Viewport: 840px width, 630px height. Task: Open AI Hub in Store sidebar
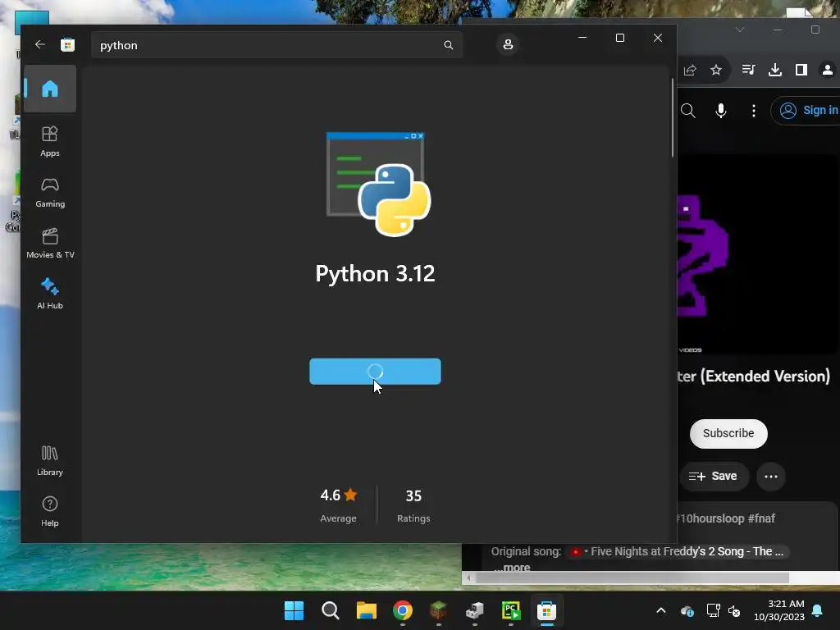[50, 294]
